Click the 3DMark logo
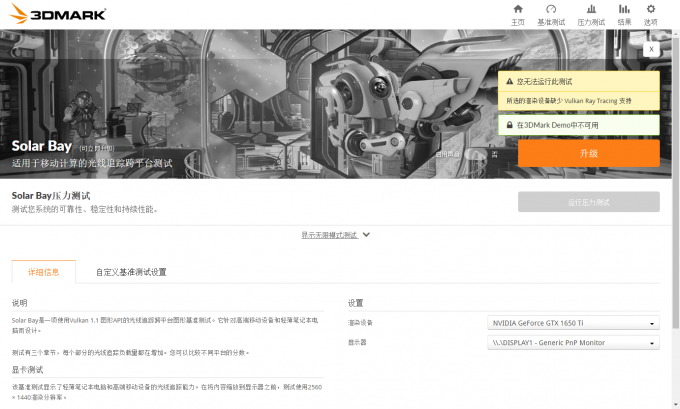Viewport: 680px width, 409px height. pos(58,14)
